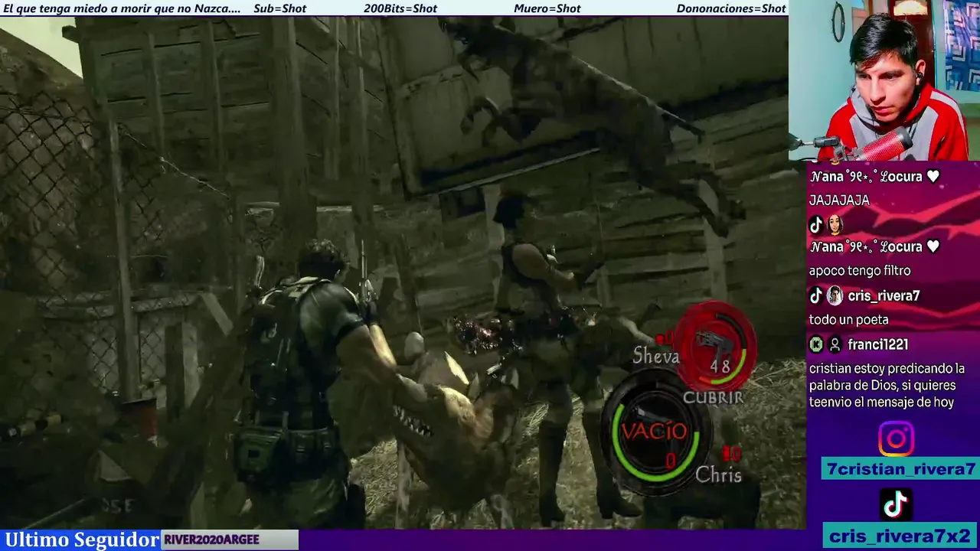
Task: Click the user icon next to franci1221
Action: click(835, 345)
